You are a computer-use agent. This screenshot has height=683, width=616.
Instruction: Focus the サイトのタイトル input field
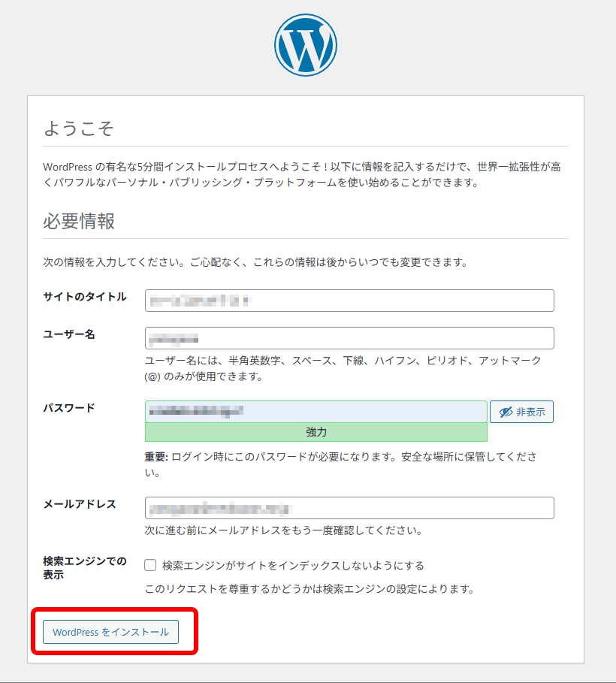click(x=349, y=301)
